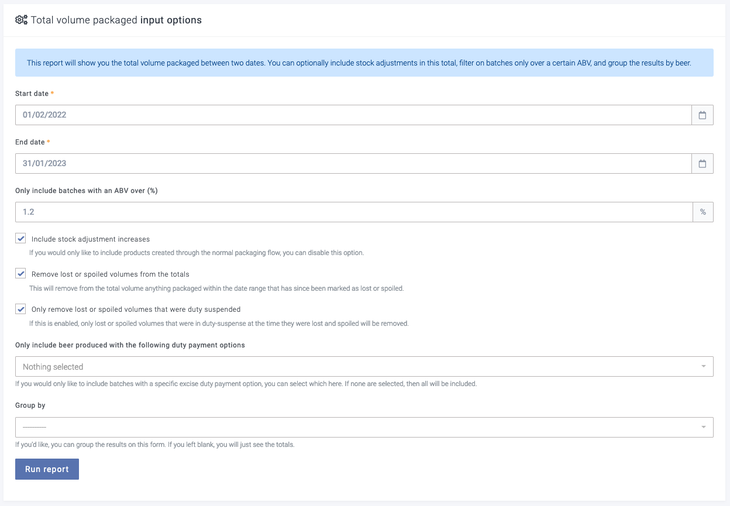Open the Start date calendar picker icon
Image resolution: width=730 pixels, height=506 pixels.
tap(702, 115)
